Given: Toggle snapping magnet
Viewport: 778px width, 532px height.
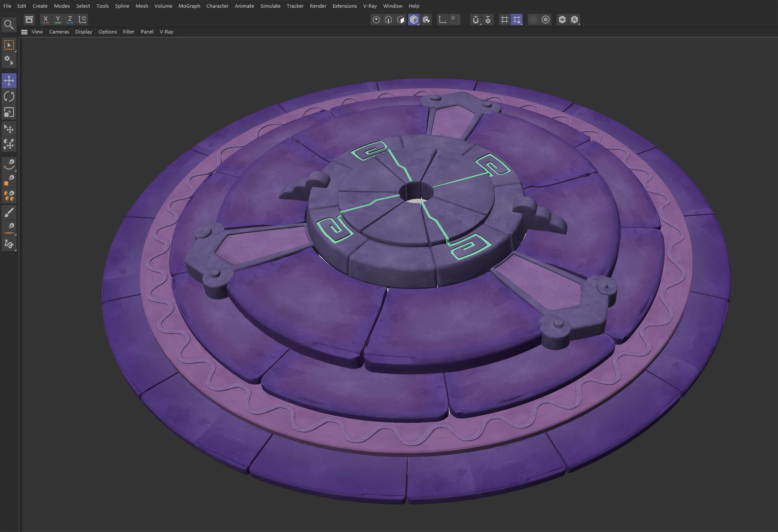Looking at the screenshot, I should [x=475, y=20].
